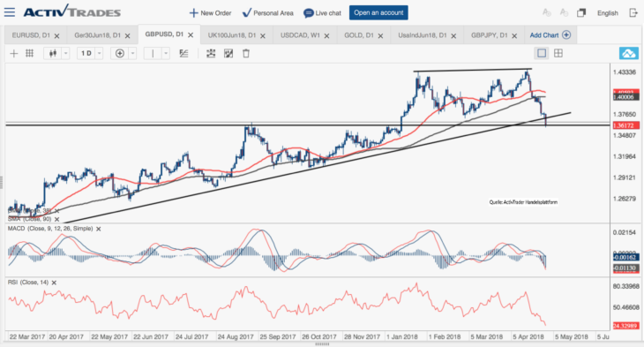Close the GBPJPY, D1 tab
The width and height of the screenshot is (644, 347).
[x=514, y=36]
